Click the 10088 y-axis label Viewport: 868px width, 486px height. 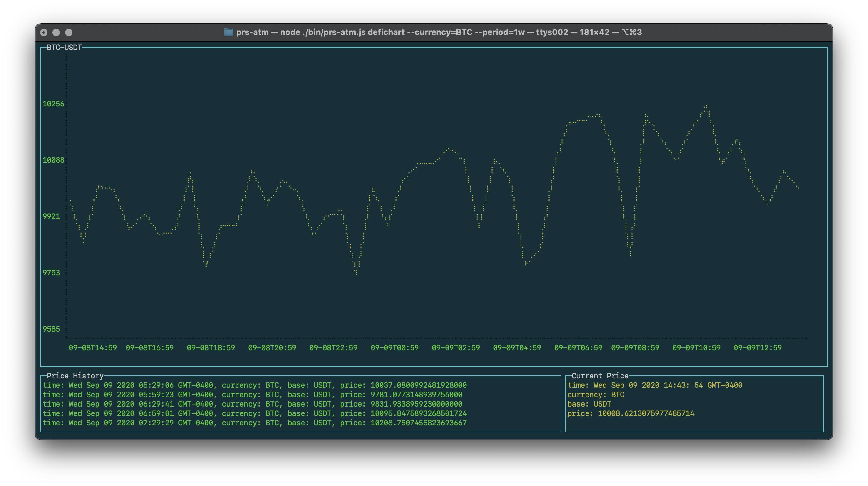(x=53, y=160)
